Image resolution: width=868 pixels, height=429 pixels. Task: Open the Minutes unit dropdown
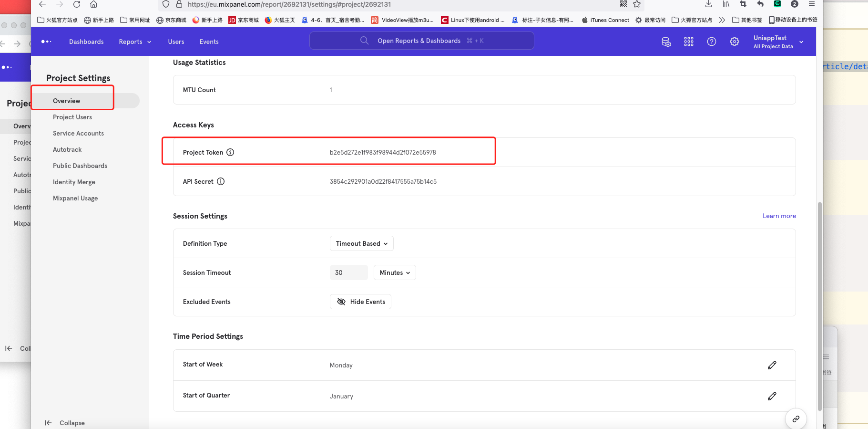395,272
